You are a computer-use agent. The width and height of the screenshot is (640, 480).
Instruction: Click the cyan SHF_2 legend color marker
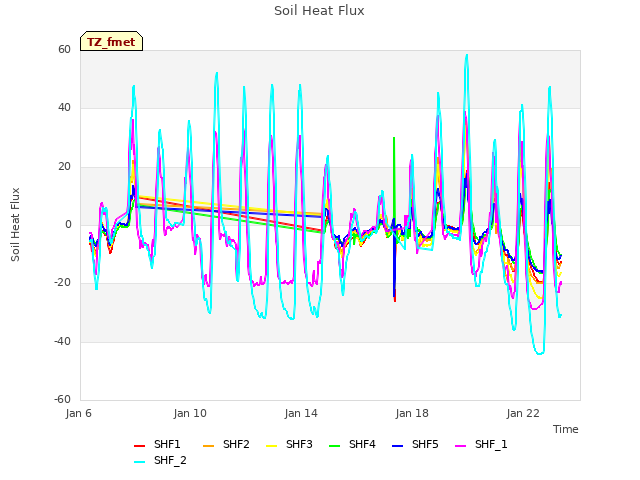tap(140, 462)
